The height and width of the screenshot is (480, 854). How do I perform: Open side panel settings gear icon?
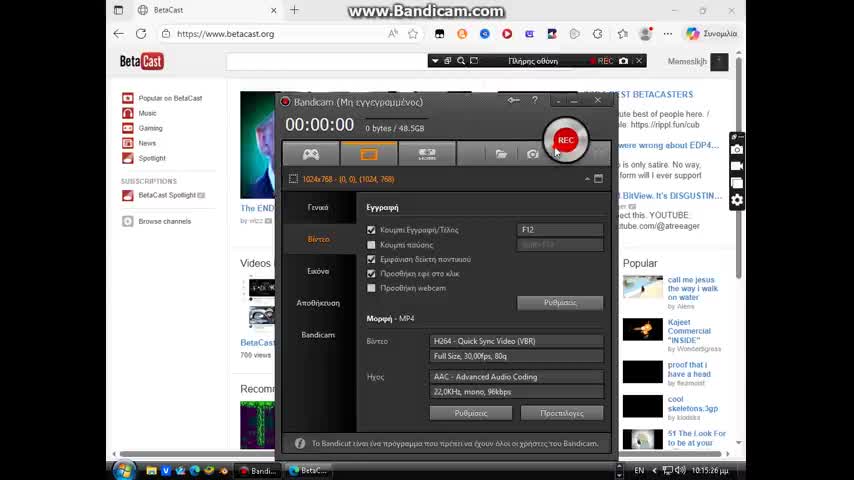(x=737, y=200)
